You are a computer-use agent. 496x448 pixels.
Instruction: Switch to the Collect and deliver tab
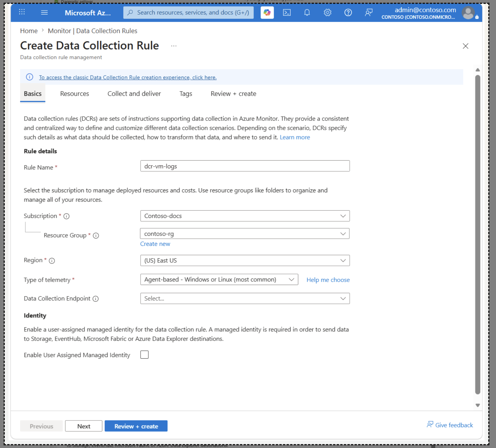[x=134, y=94]
